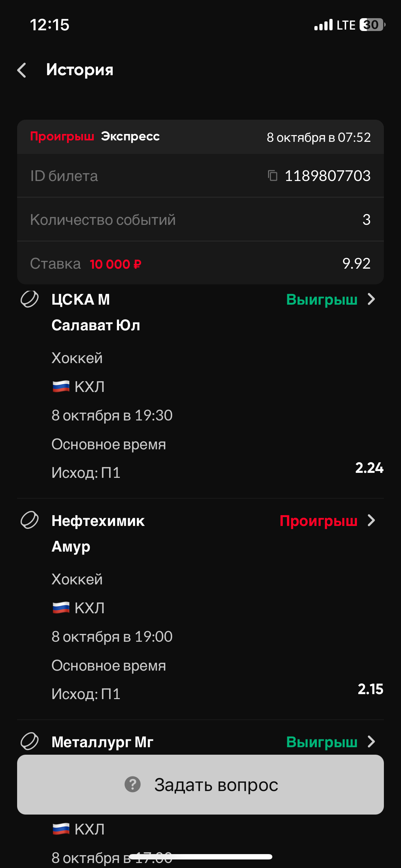Screen dimensions: 401x868
Task: Tap the 2.24 odds value
Action: (x=369, y=468)
